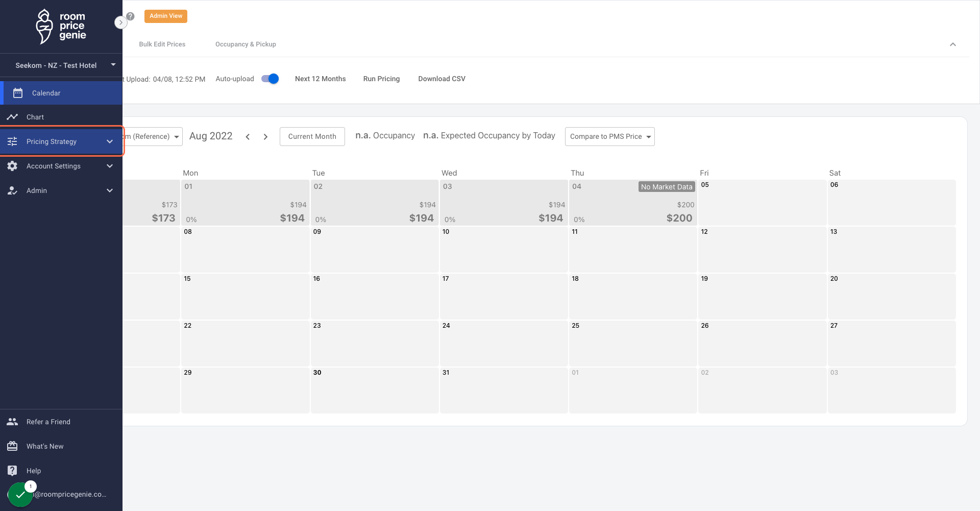Click the Help icon in sidebar
The height and width of the screenshot is (511, 980).
[x=12, y=471]
